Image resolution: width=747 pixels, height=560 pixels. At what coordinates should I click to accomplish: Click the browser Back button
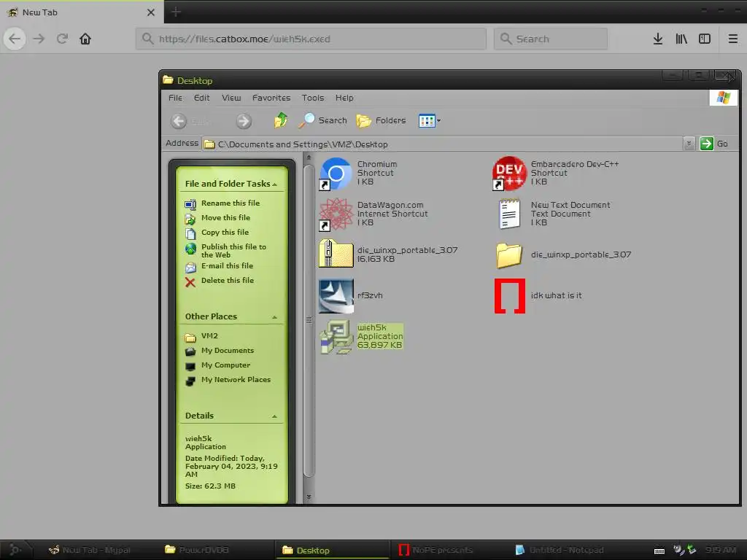(x=15, y=39)
